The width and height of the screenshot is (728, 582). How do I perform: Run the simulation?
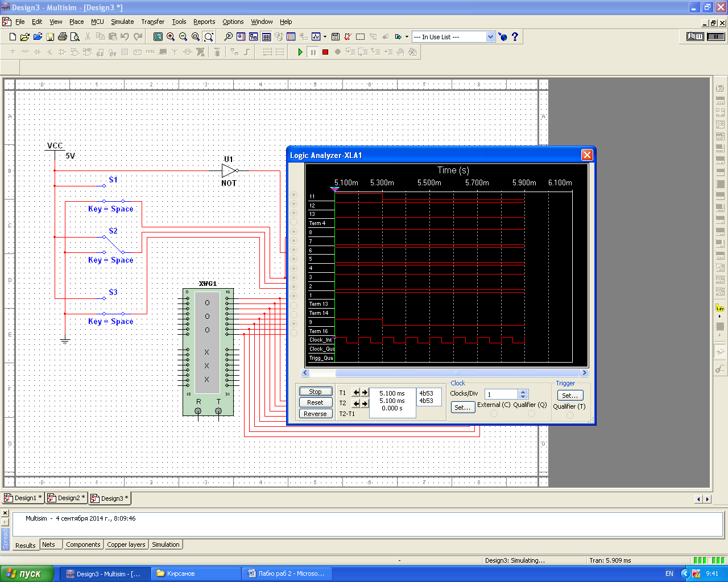(x=300, y=52)
